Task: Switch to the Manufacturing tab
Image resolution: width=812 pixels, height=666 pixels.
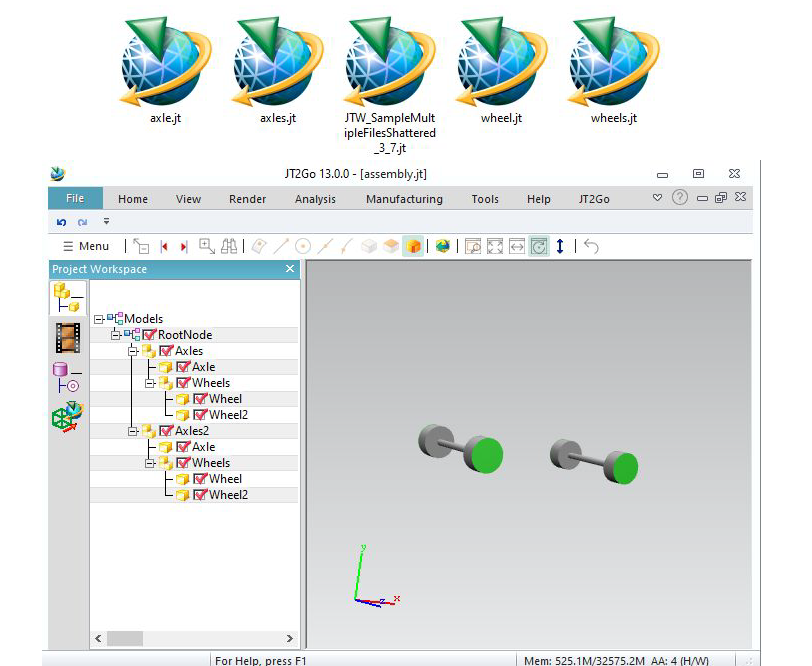Action: 404,199
